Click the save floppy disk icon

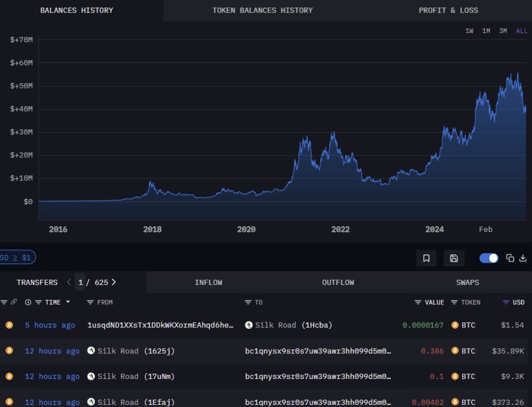tap(454, 258)
